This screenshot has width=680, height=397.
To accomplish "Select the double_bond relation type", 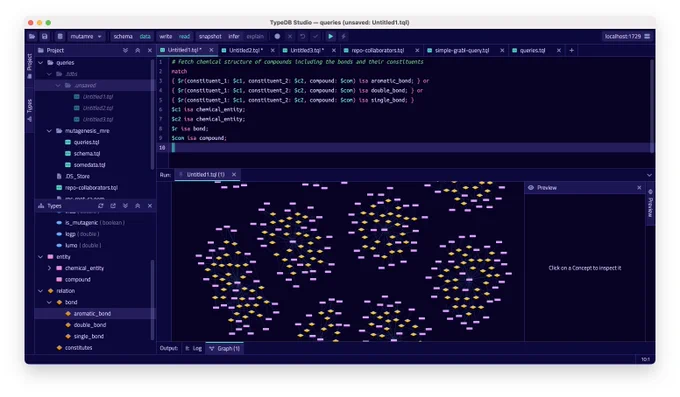I will (89, 325).
